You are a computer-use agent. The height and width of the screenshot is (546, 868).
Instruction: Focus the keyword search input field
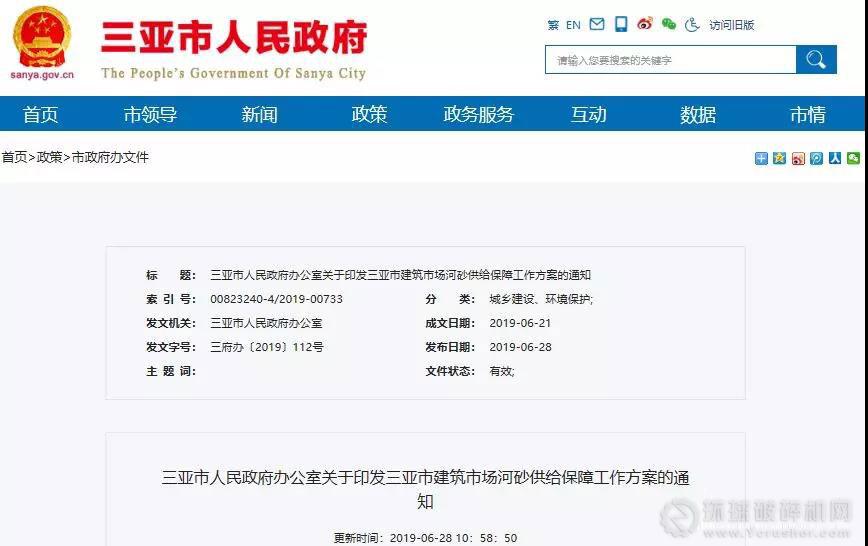coord(670,60)
